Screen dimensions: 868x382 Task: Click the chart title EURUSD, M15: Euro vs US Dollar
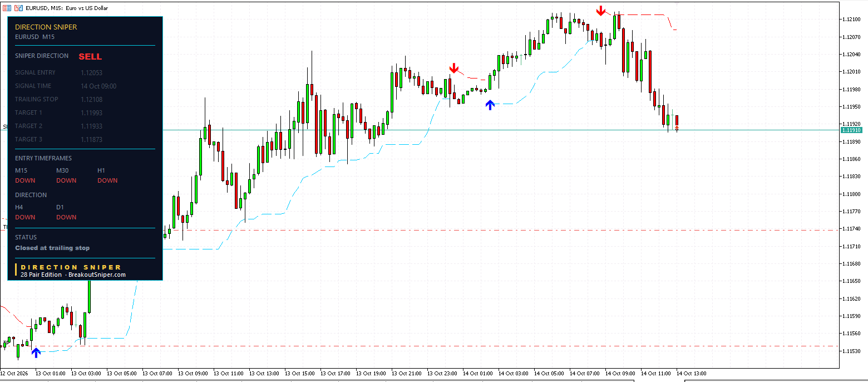tap(67, 8)
